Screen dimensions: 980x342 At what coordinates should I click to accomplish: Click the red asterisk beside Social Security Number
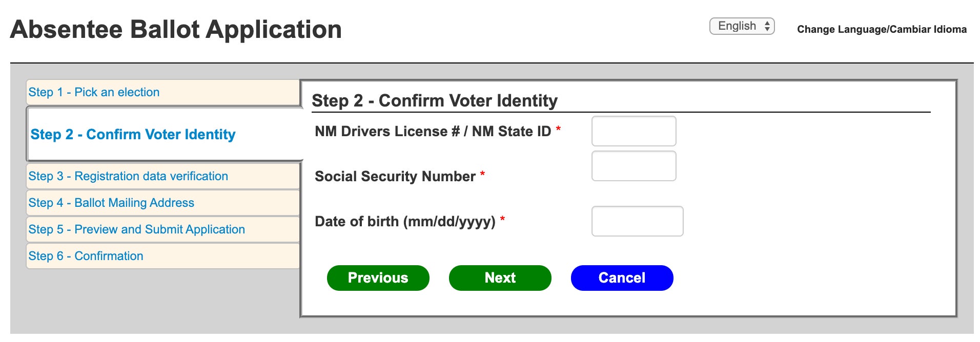(x=483, y=174)
